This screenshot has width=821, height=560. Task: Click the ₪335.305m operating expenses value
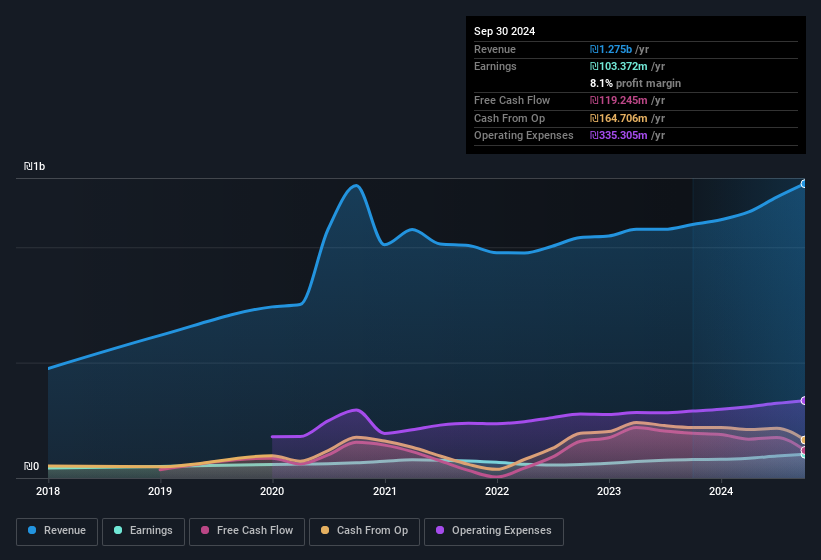pos(618,135)
